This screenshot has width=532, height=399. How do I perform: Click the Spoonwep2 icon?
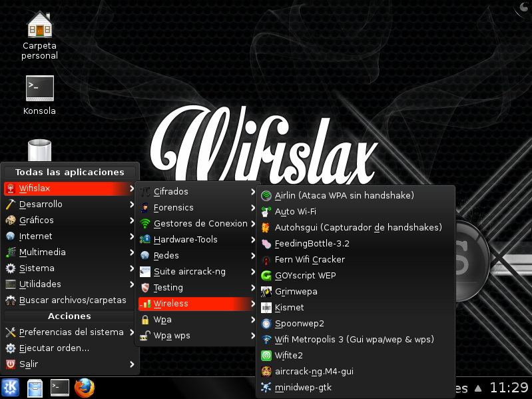click(x=266, y=324)
